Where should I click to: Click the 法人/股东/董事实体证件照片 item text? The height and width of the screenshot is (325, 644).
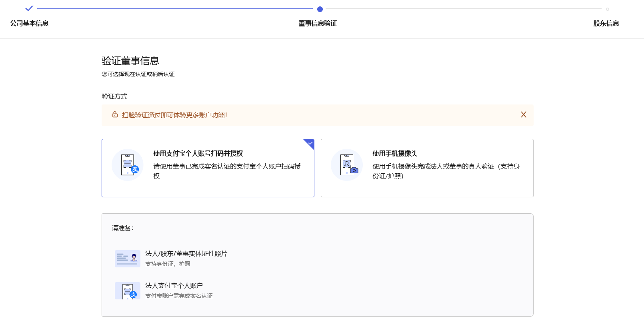pyautogui.click(x=186, y=254)
